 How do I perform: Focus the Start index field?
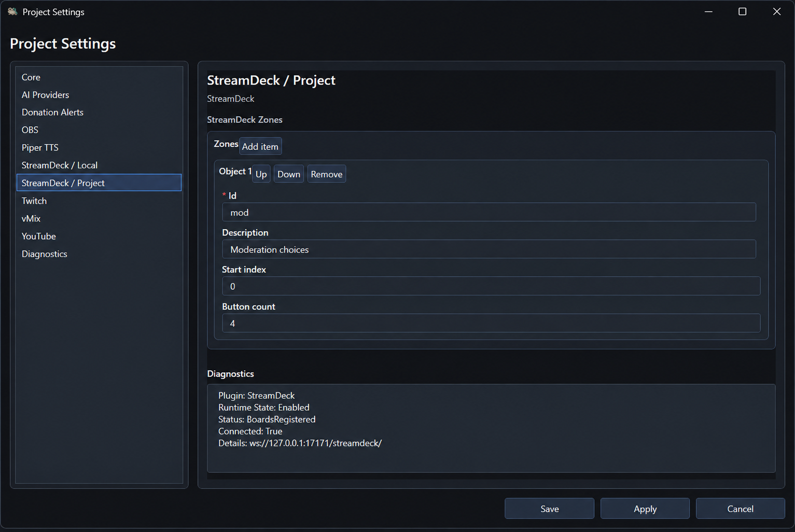point(491,286)
